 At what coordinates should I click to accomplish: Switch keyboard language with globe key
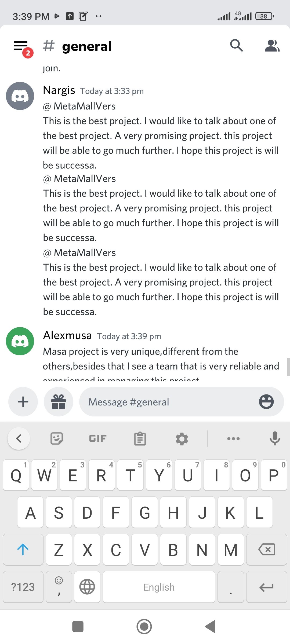(87, 587)
